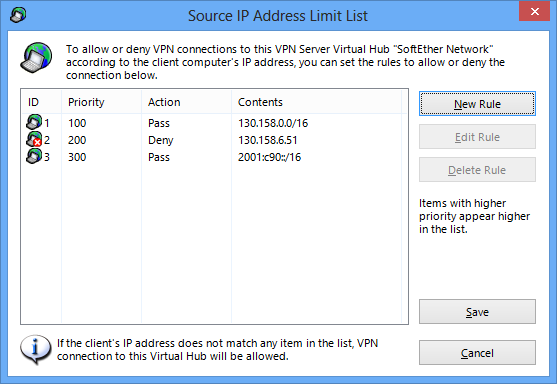
Task: Sort rules by Priority column header
Action: tap(101, 102)
